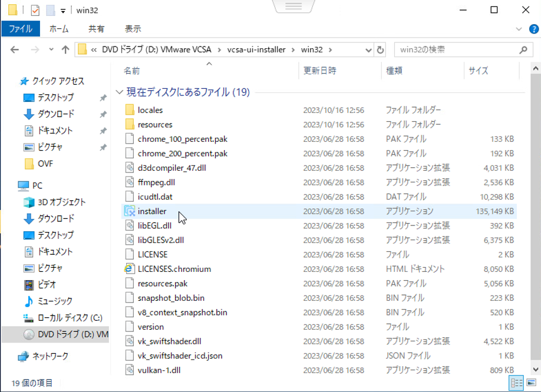Open the 表示 ribbon tab
This screenshot has width=541, height=392.
click(133, 28)
